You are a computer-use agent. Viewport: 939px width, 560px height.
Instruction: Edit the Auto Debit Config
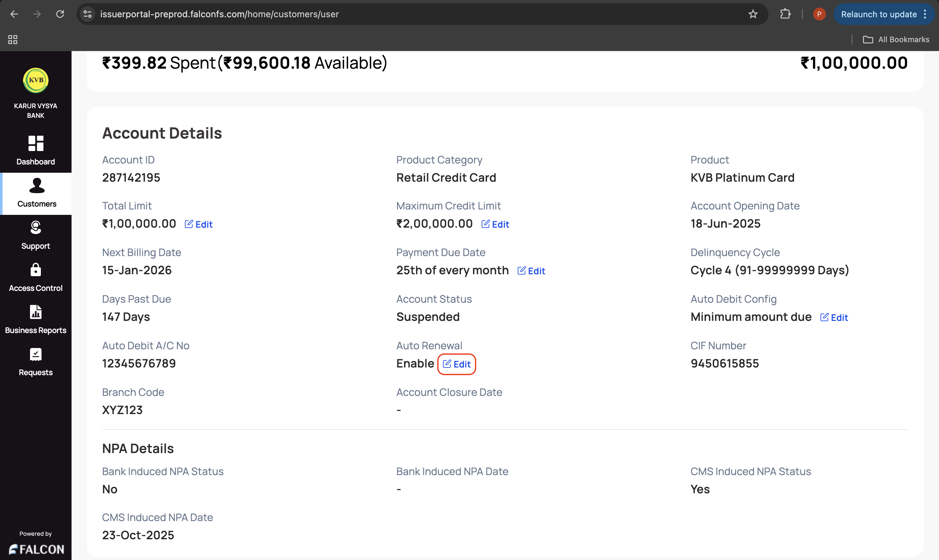tap(834, 318)
